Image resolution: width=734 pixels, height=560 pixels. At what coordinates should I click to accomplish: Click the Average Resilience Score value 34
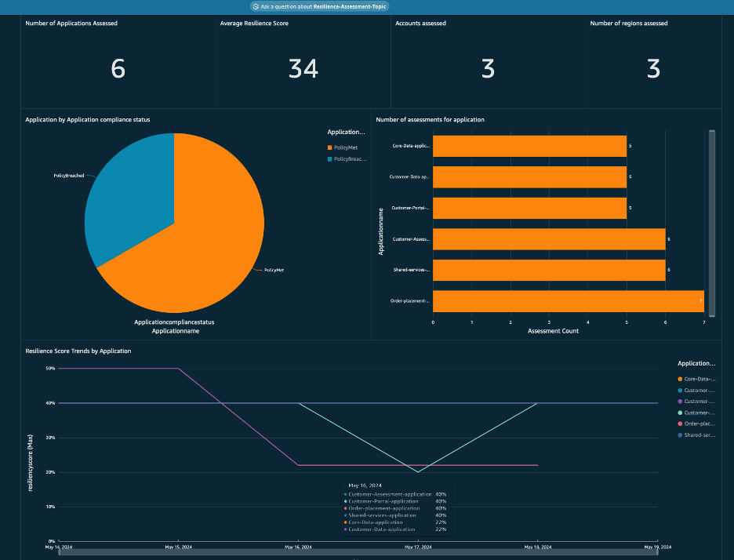[x=302, y=69]
